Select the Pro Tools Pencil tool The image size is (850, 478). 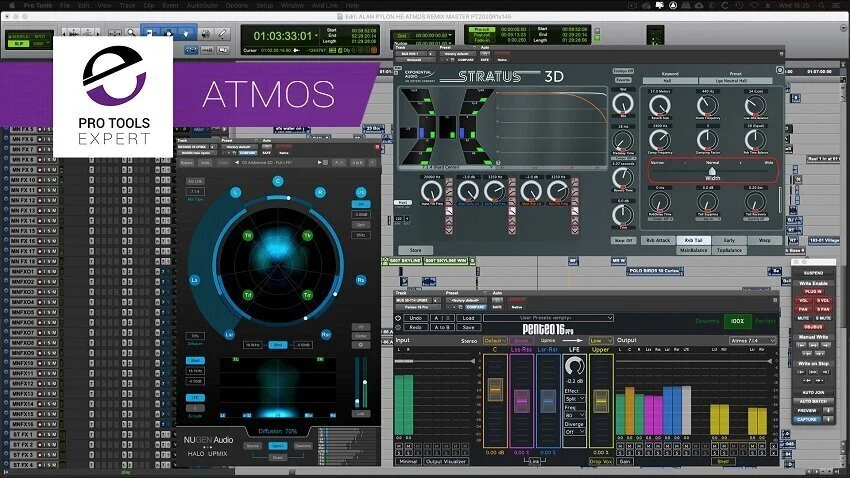[222, 34]
